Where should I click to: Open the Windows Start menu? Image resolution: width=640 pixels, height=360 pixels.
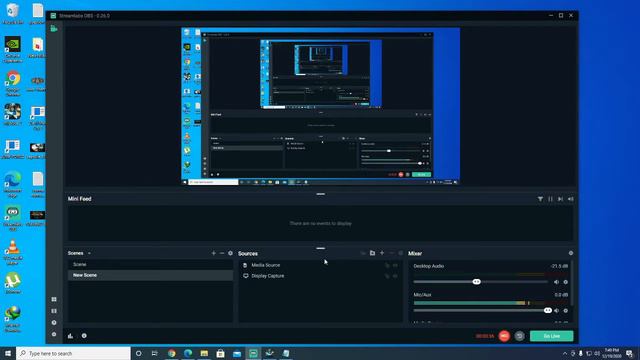pyautogui.click(x=8, y=353)
